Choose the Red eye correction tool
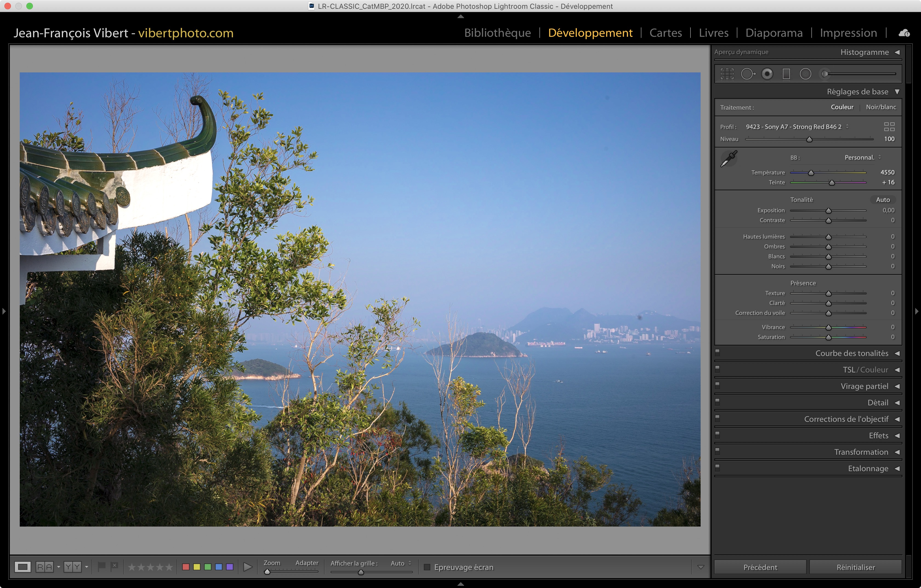Screen dimensions: 921x588 [767, 74]
